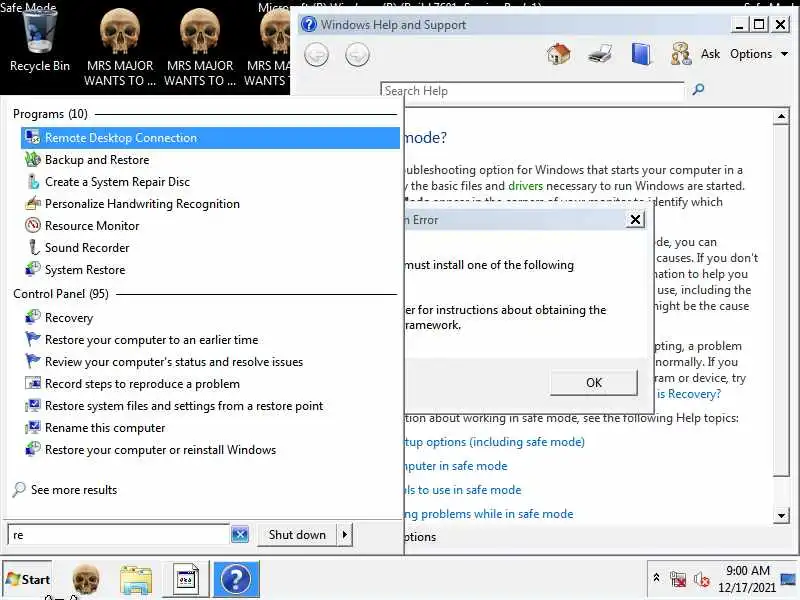Click the Search Help input field
The width and height of the screenshot is (800, 600).
[x=532, y=91]
